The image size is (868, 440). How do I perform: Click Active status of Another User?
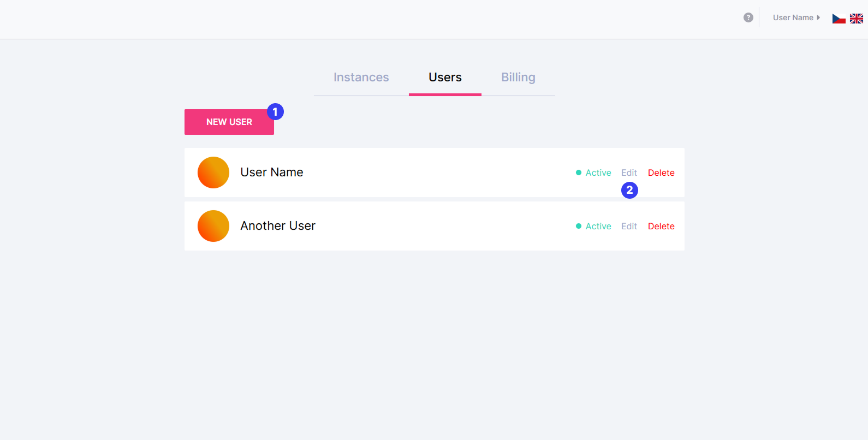coord(593,226)
